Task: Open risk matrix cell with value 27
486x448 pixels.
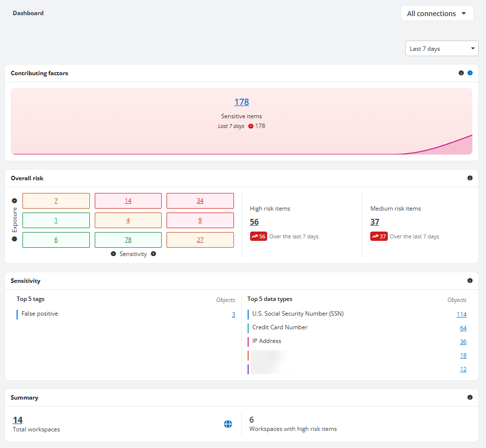Action: (200, 240)
